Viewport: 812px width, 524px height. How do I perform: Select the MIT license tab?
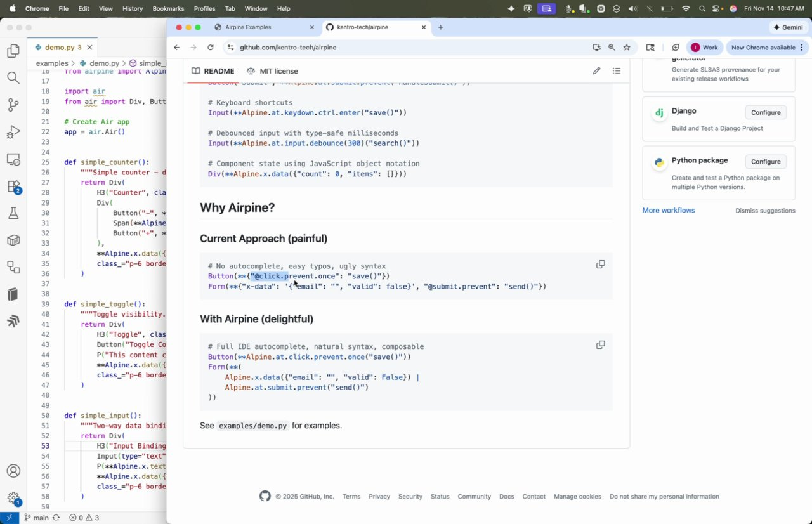(x=272, y=71)
